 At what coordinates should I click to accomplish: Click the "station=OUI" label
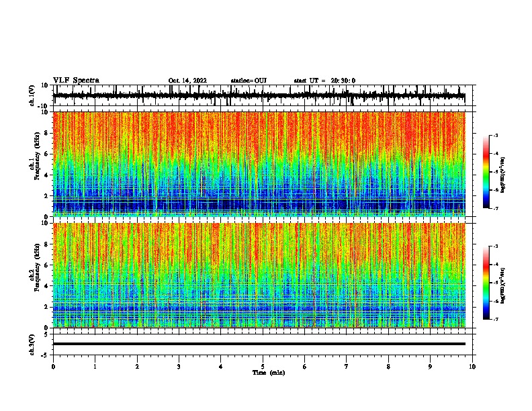coord(249,81)
